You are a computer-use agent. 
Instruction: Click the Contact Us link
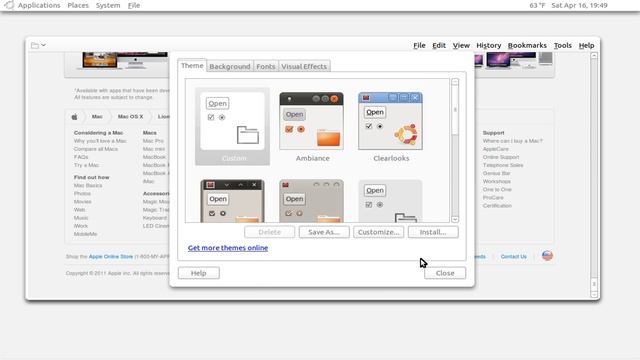coord(513,257)
